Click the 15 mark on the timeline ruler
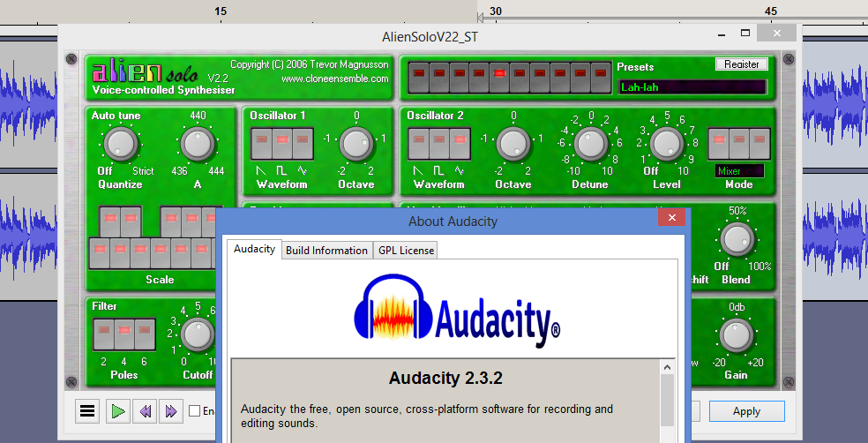The image size is (868, 443). coord(221,11)
